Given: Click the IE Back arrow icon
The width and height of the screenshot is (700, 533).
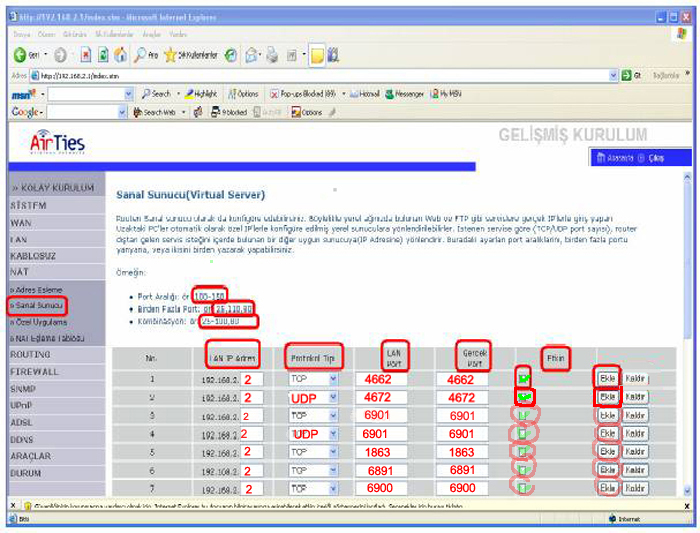Looking at the screenshot, I should tap(20, 55).
